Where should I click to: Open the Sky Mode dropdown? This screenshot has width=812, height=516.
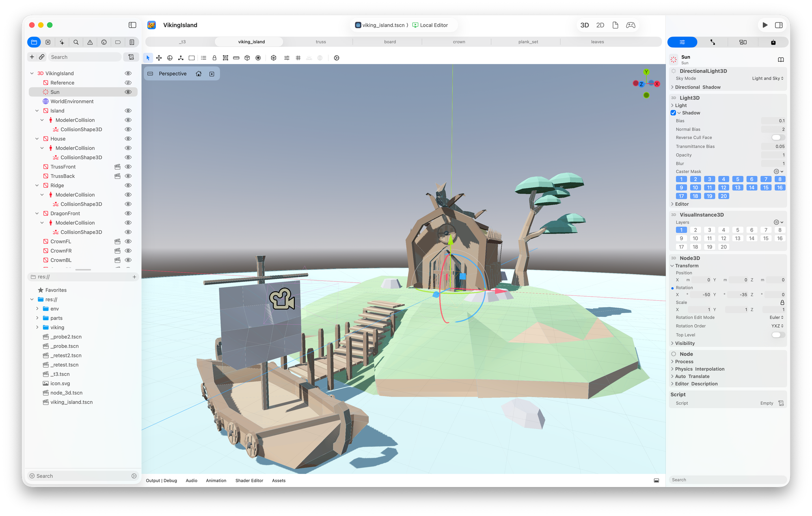click(767, 78)
